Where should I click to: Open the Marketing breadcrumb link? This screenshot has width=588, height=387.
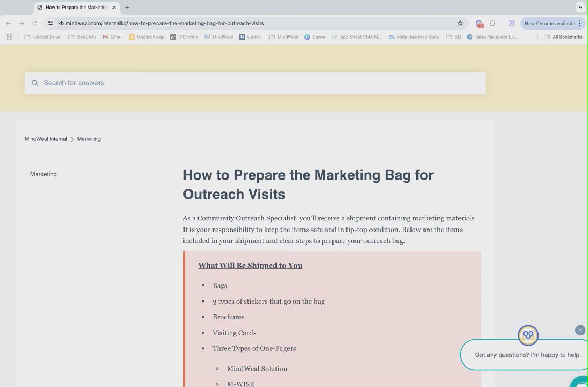pos(89,139)
